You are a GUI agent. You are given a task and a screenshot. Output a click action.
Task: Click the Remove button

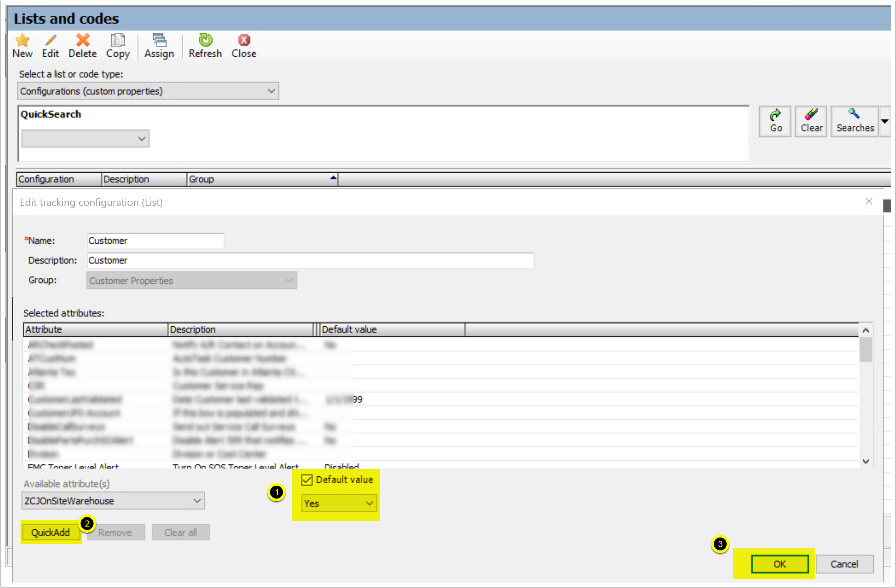[116, 533]
